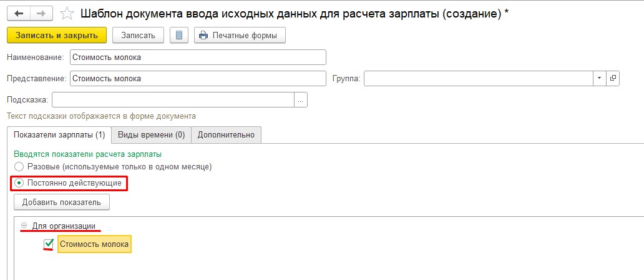
Task: Click the Добавить показатель button
Action: point(62,202)
